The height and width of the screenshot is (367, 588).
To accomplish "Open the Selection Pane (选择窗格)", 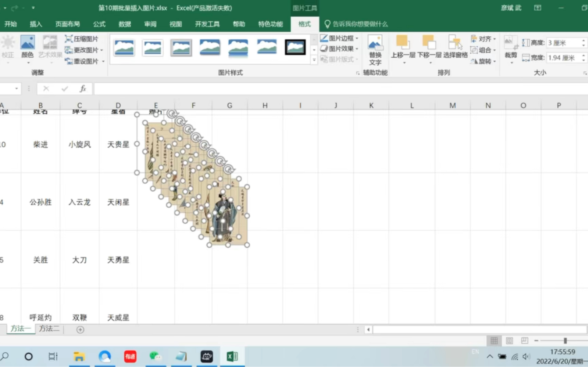I will pyautogui.click(x=455, y=47).
